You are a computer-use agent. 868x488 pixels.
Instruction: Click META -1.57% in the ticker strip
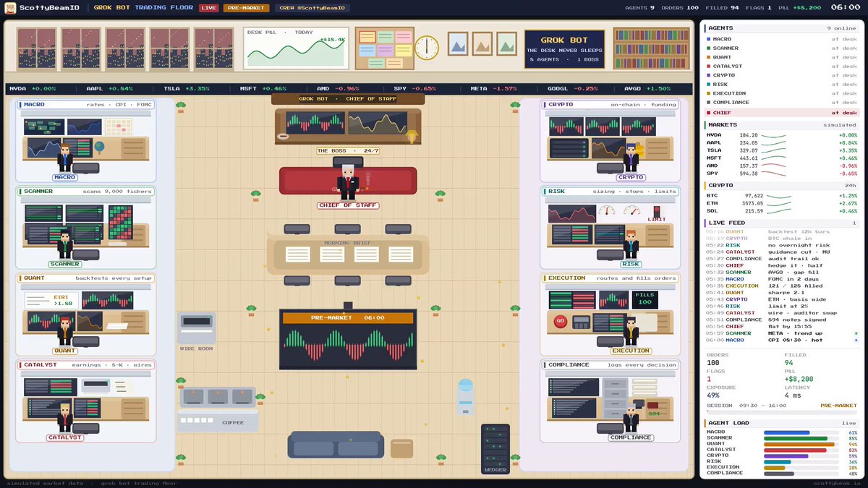click(x=494, y=89)
